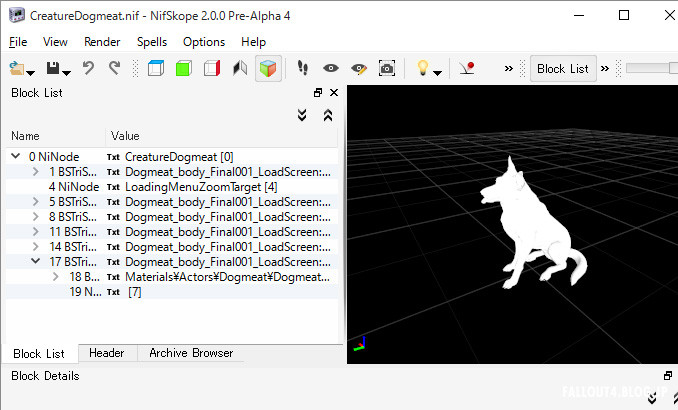Image resolution: width=678 pixels, height=410 pixels.
Task: Float the Block List panel
Action: point(318,93)
